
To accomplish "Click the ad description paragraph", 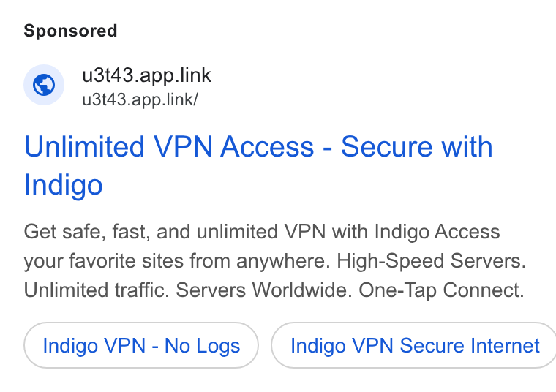I will [x=275, y=261].
